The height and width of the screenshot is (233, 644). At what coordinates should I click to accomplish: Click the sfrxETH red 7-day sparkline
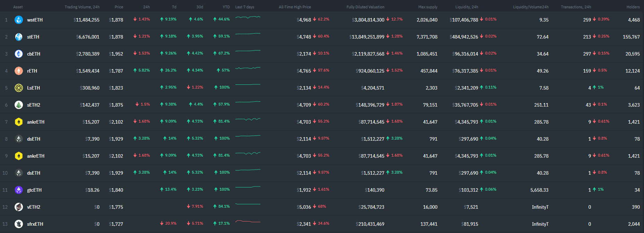pyautogui.click(x=248, y=221)
